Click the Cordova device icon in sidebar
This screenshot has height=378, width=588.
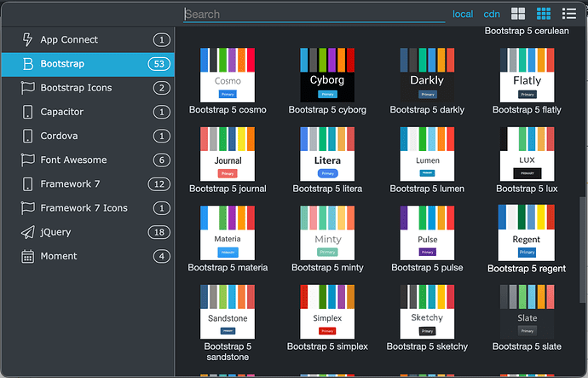point(27,137)
